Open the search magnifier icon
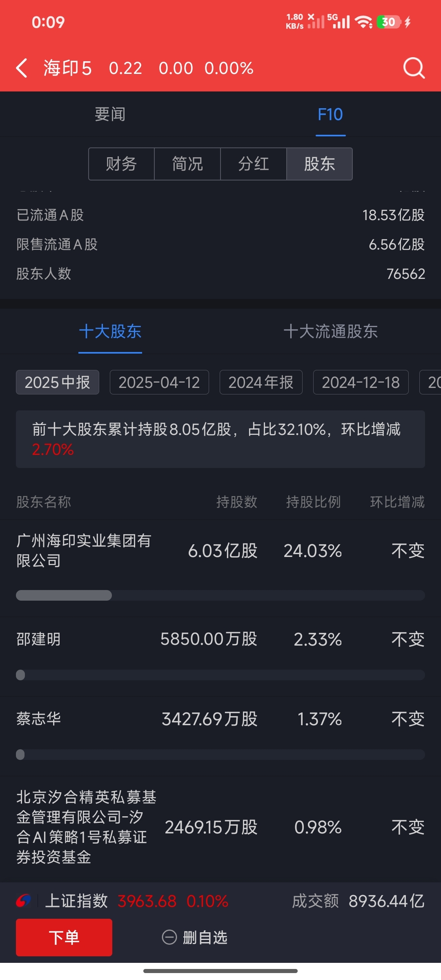This screenshot has height=980, width=441. (414, 68)
